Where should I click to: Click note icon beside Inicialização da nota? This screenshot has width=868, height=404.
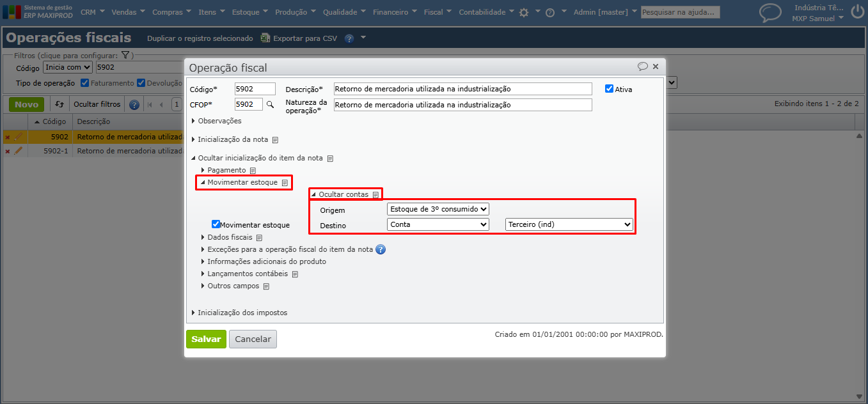click(275, 139)
